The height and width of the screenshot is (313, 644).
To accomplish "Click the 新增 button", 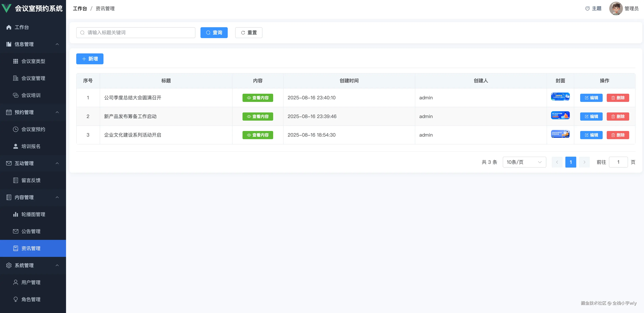I will click(x=90, y=59).
